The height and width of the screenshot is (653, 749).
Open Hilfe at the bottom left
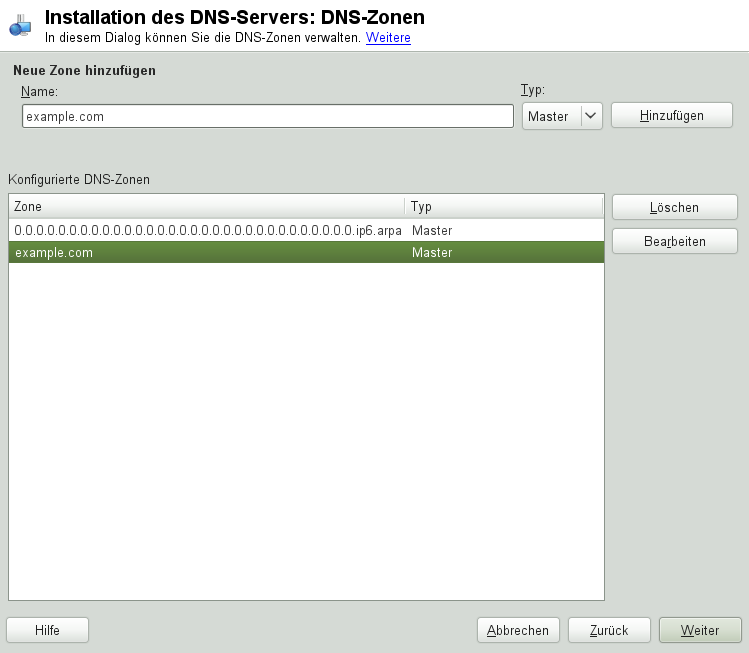[47, 630]
